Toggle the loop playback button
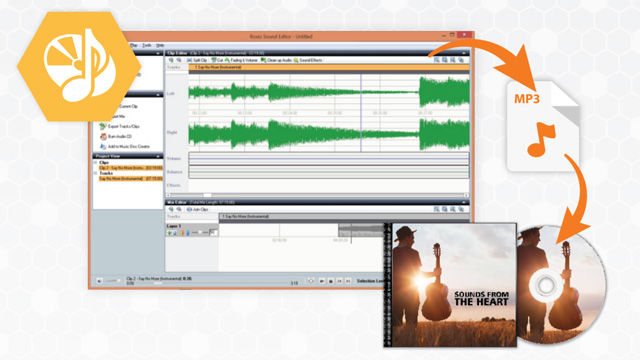 point(311,281)
